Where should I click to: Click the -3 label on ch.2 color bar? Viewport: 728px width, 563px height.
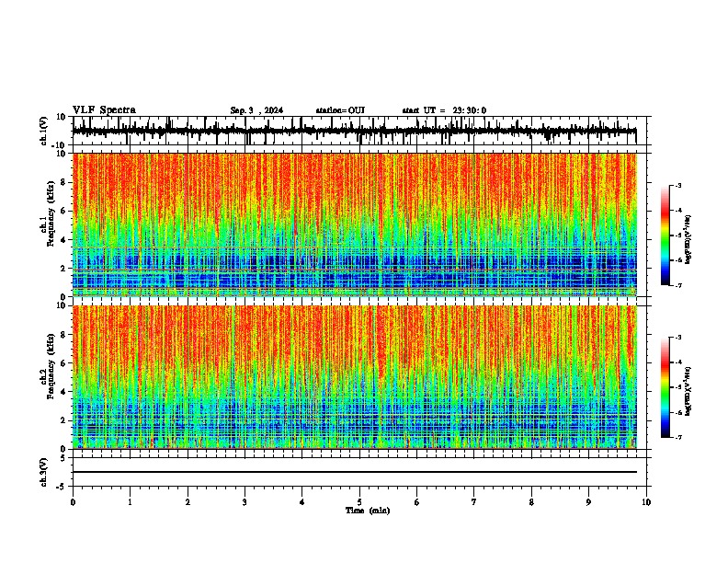pos(677,338)
